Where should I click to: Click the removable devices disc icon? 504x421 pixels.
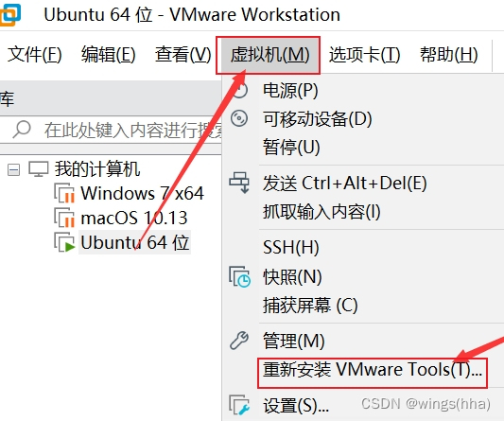pos(239,118)
